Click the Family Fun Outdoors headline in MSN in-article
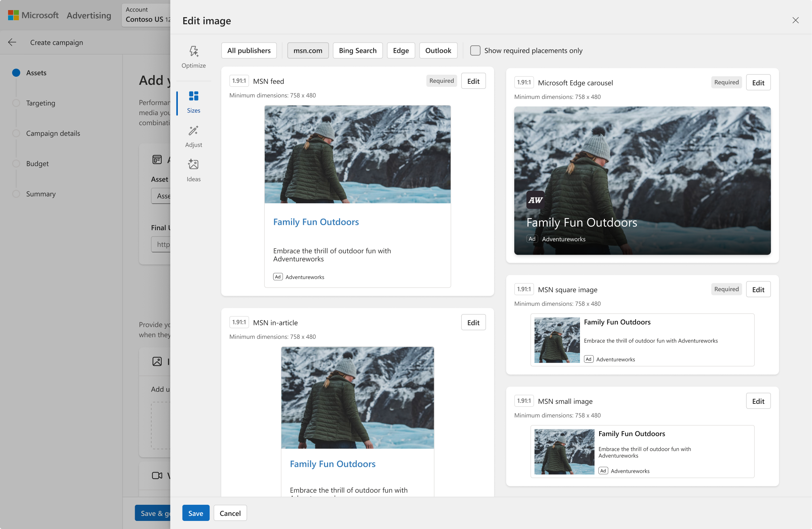812x529 pixels. pyautogui.click(x=333, y=464)
